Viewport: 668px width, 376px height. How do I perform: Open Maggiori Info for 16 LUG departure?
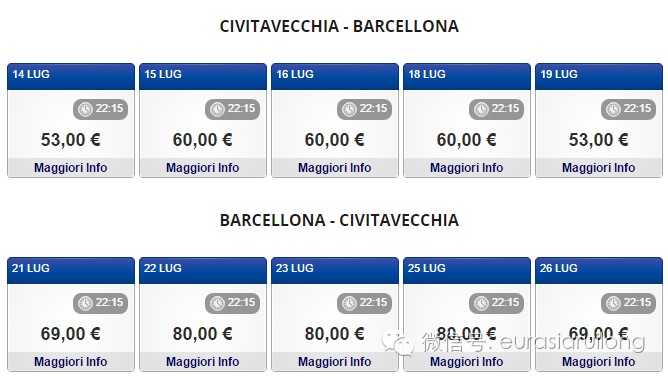pos(335,168)
